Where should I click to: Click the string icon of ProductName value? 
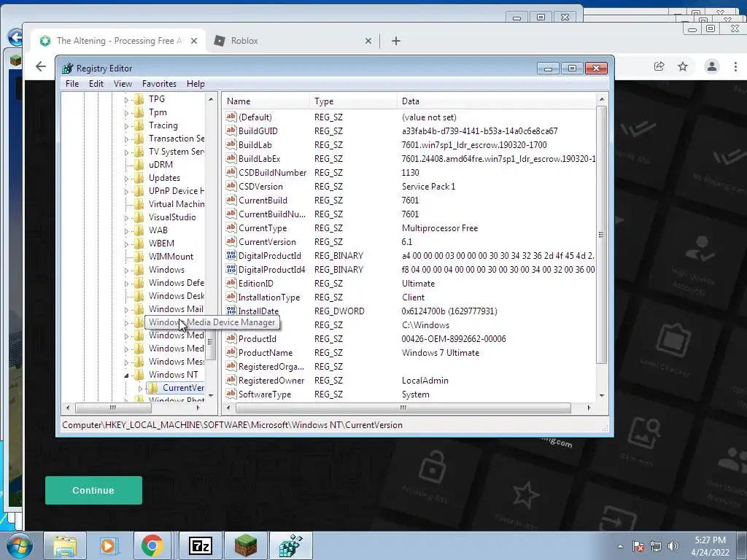[x=231, y=352]
